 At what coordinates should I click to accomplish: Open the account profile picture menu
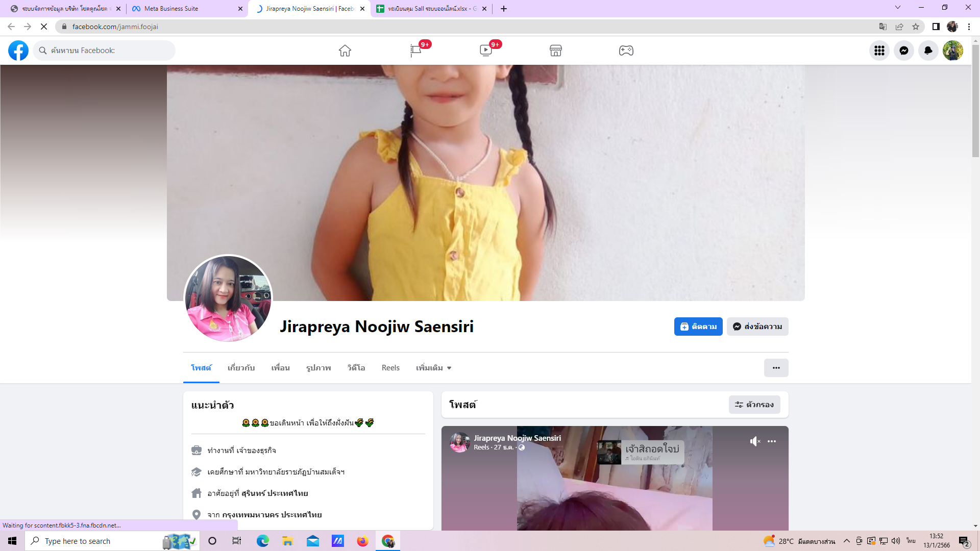click(x=952, y=51)
